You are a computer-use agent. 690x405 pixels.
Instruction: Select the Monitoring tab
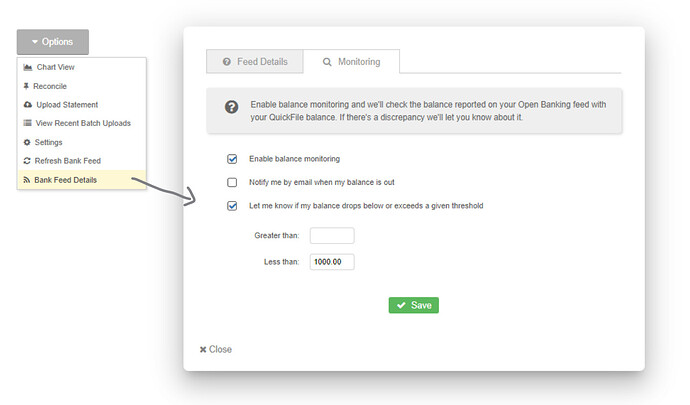[351, 62]
